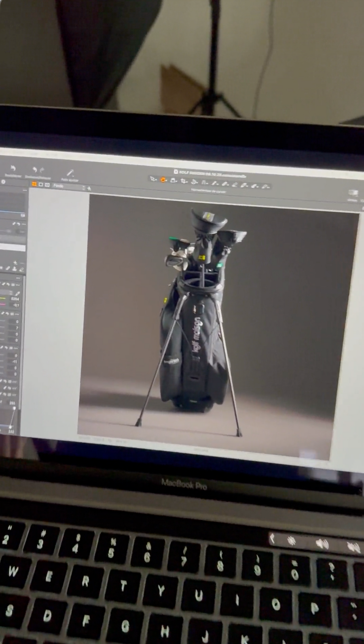Viewport: 364px width, 644px height.
Task: Click the Kelvin value field showing 5294
Action: [15, 299]
